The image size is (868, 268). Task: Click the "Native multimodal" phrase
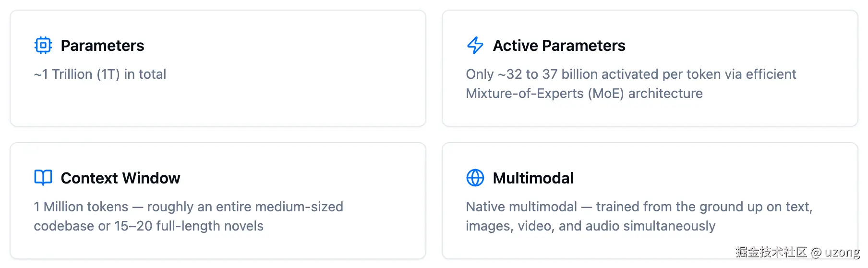click(x=521, y=207)
